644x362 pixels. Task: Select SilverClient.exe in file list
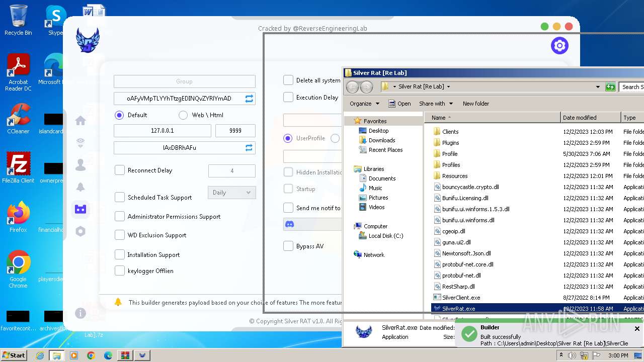[x=461, y=298]
